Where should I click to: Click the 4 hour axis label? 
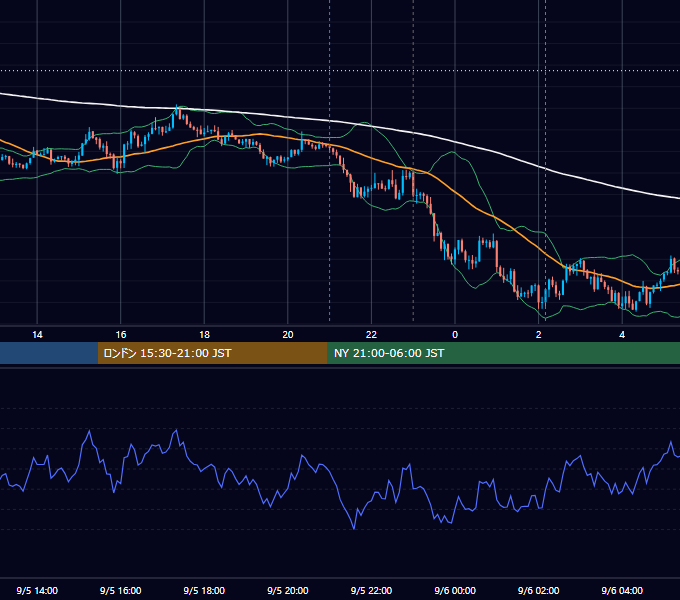click(622, 335)
